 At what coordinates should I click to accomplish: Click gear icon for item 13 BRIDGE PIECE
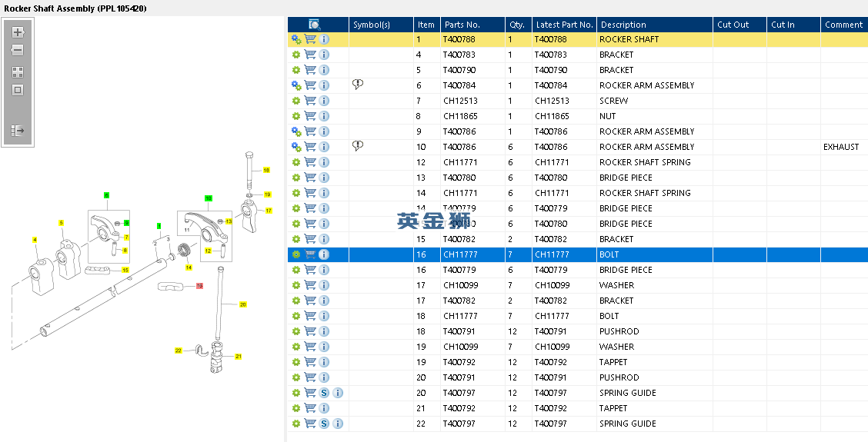296,178
